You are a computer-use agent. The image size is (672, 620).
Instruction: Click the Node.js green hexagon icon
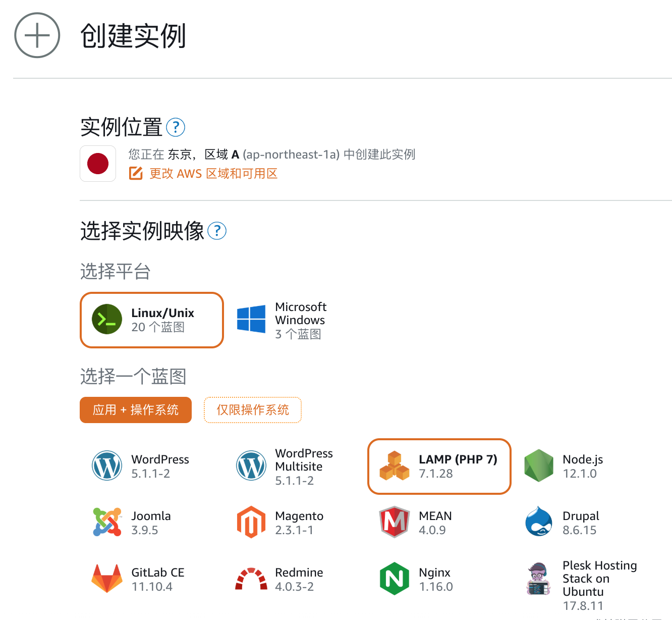coord(539,466)
